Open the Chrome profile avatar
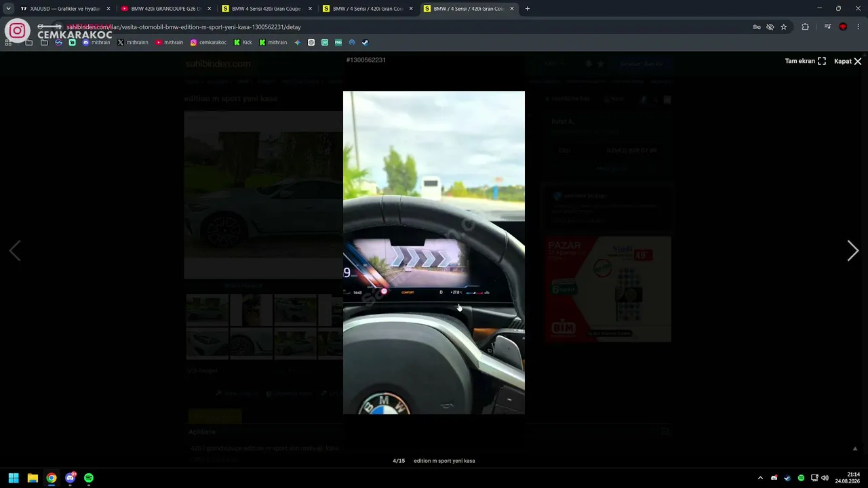 coord(843,27)
